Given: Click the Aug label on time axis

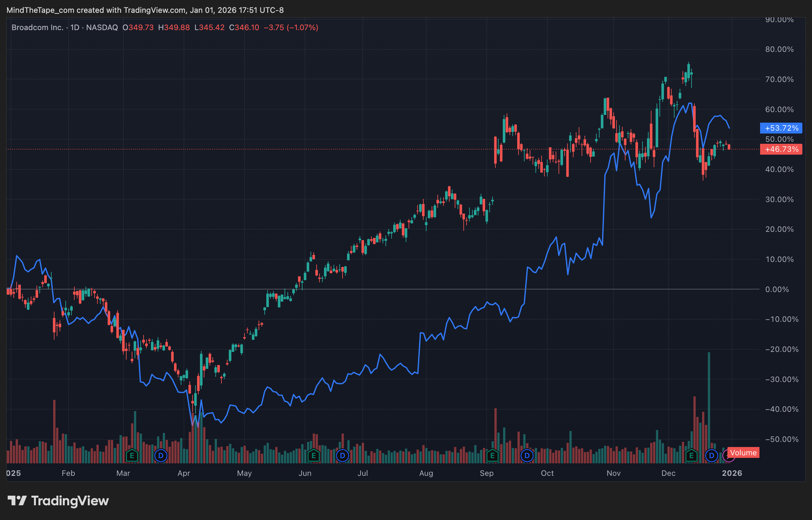Looking at the screenshot, I should (426, 473).
